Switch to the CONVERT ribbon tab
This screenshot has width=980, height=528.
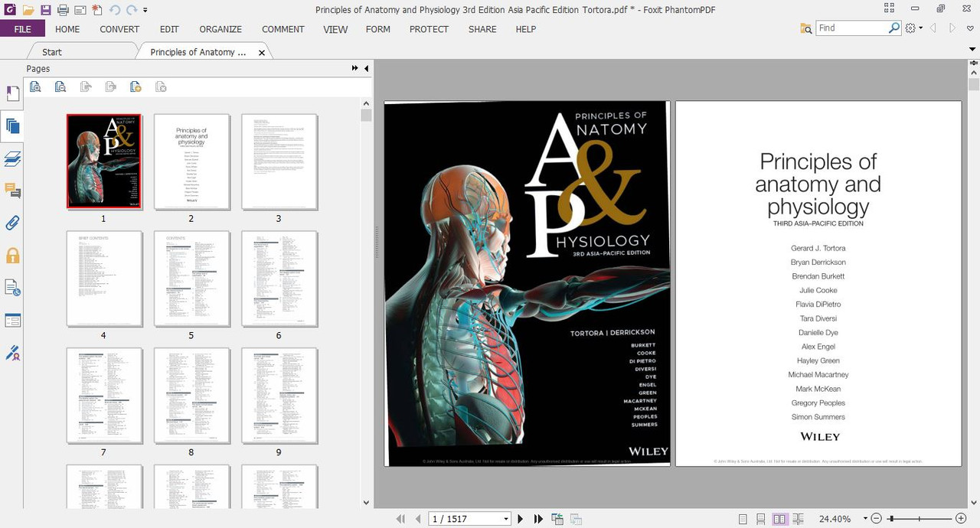pos(119,29)
